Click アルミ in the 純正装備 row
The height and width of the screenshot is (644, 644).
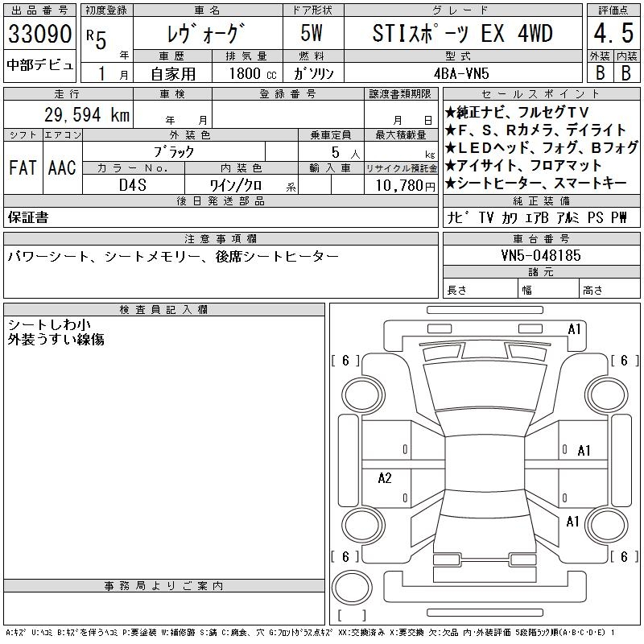click(568, 217)
